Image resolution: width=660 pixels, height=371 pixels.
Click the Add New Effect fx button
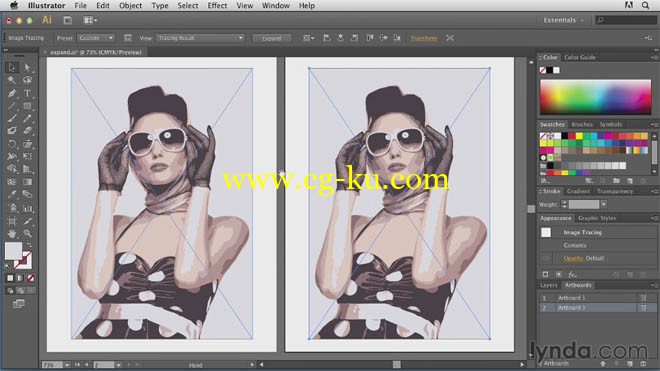pos(572,275)
